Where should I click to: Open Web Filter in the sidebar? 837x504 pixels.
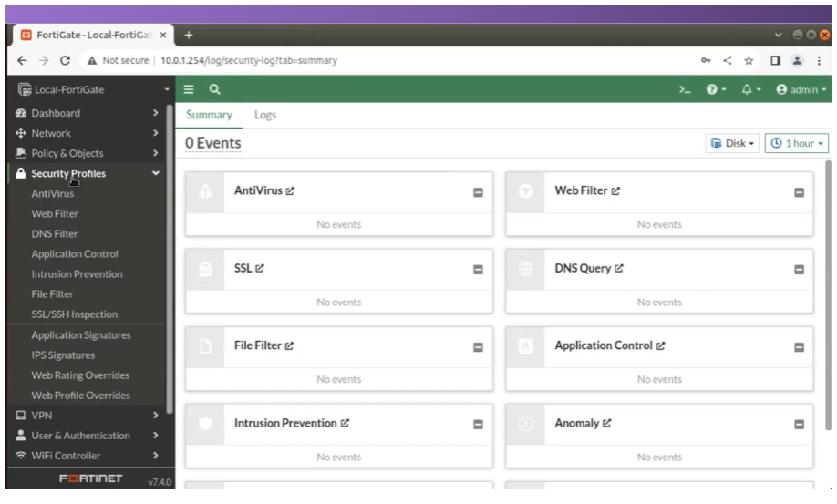pos(55,214)
